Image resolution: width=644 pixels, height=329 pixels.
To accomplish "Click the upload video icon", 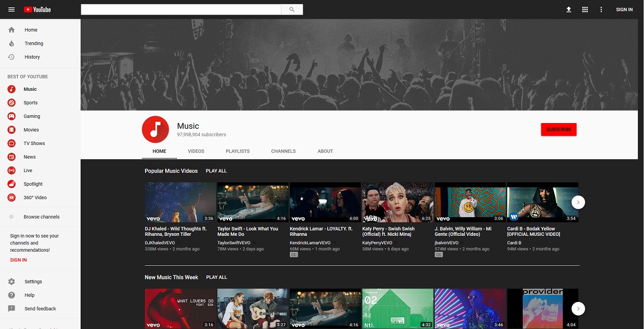I will click(569, 10).
